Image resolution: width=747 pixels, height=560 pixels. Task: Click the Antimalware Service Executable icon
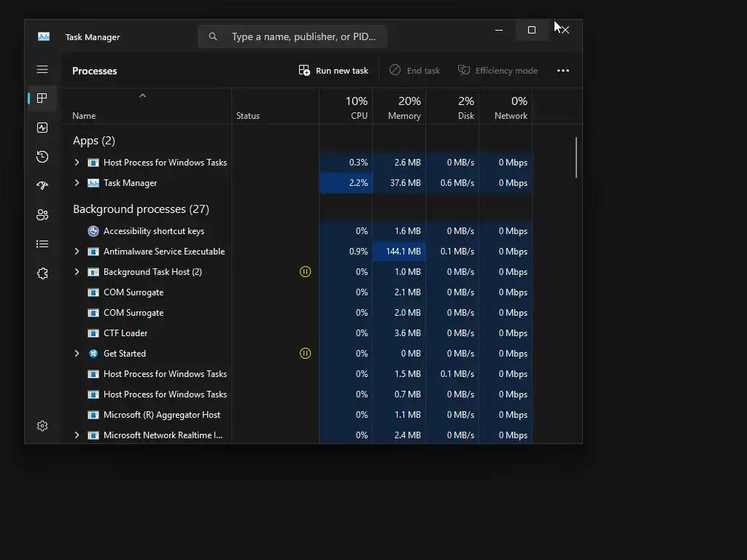click(93, 252)
